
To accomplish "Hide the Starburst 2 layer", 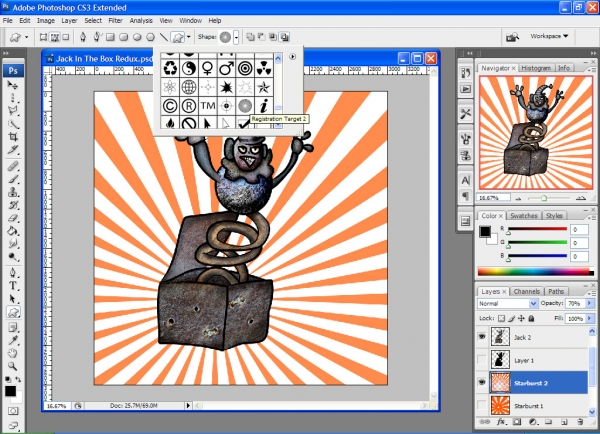I will (482, 382).
